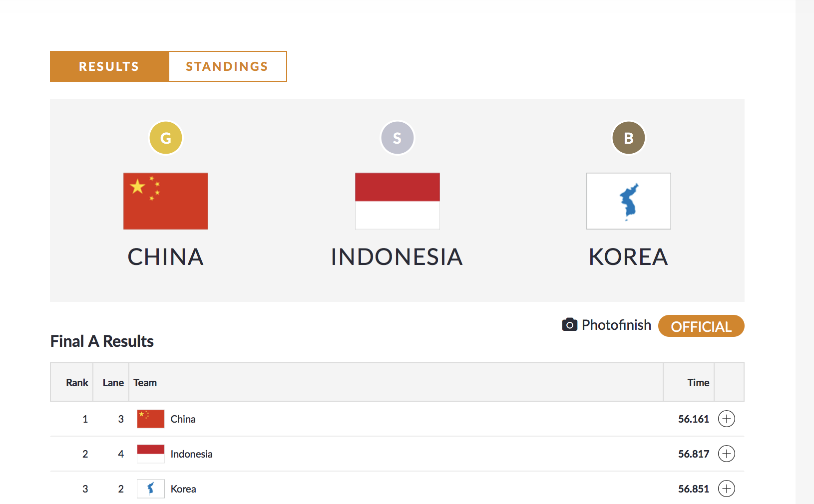The width and height of the screenshot is (814, 504).
Task: Click the bronze medal B badge
Action: [x=628, y=138]
